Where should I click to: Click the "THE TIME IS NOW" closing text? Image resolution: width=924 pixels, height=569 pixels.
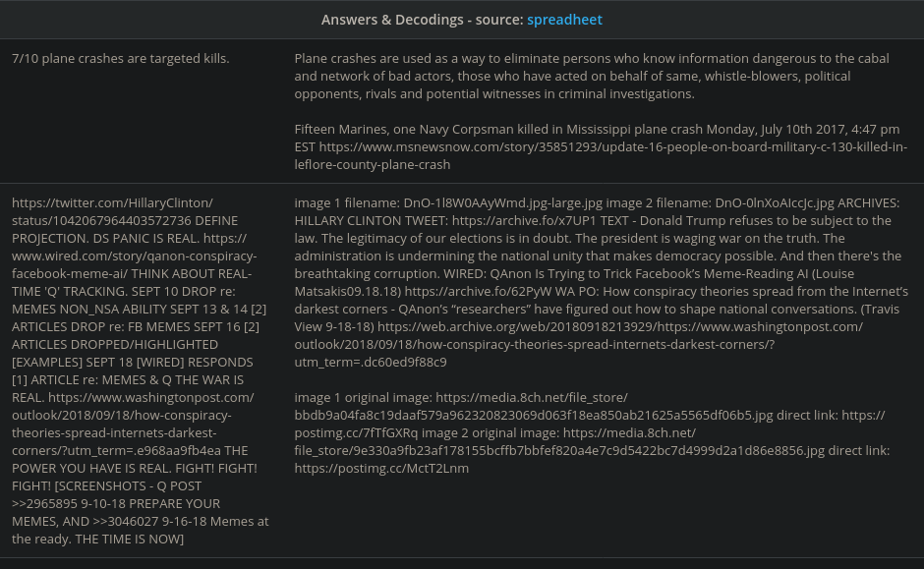[128, 539]
